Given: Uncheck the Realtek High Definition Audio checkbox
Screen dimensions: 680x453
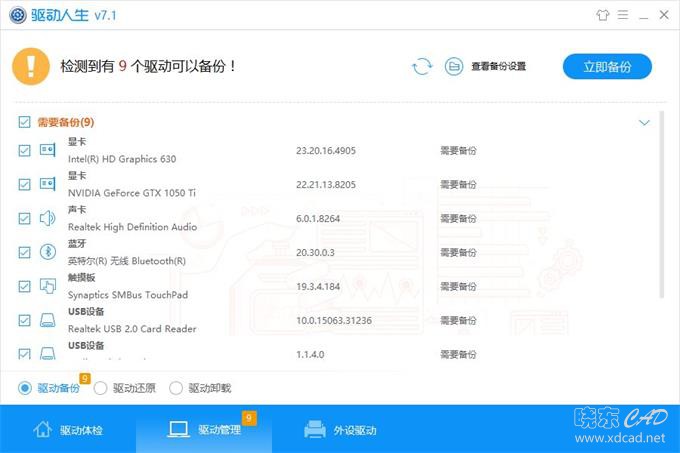Looking at the screenshot, I should (24, 218).
